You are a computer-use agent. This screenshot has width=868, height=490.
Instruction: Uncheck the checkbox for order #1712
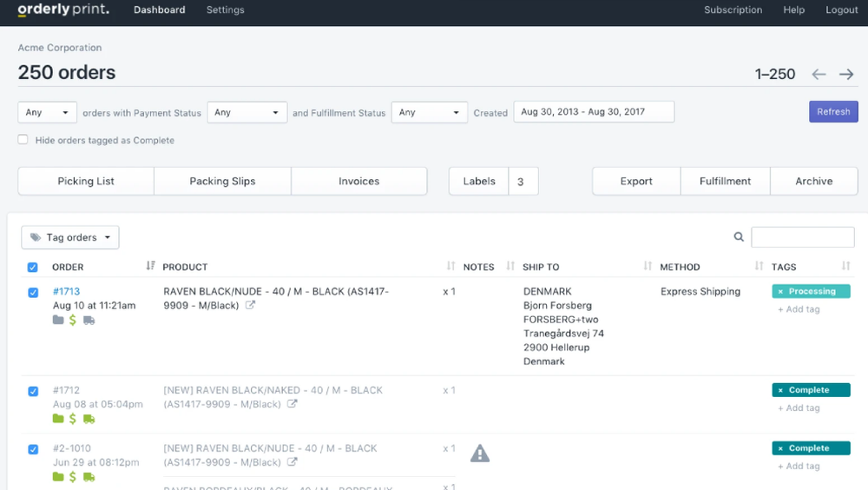click(x=33, y=391)
